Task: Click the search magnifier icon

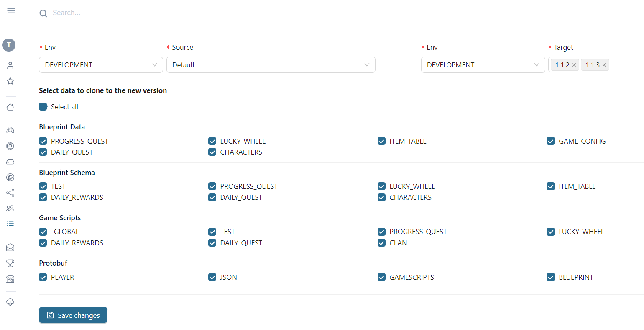Action: click(x=43, y=13)
